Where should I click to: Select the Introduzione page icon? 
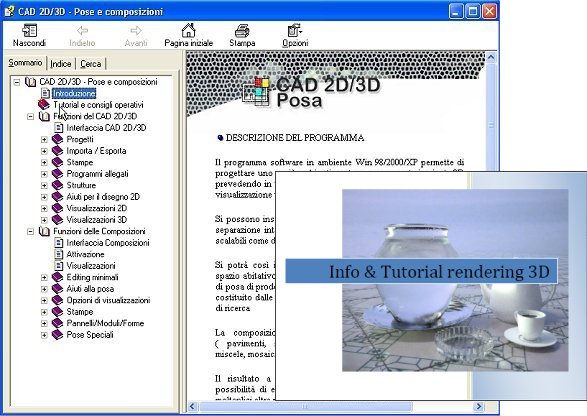click(x=45, y=93)
